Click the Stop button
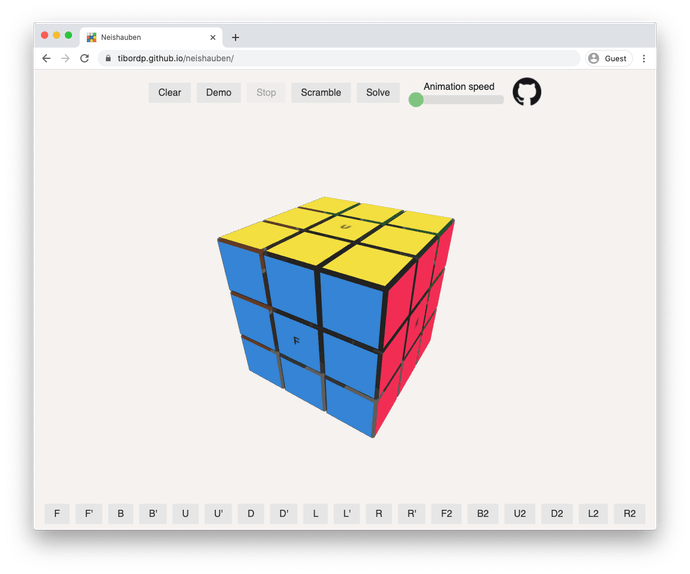Image resolution: width=690 pixels, height=574 pixels. [266, 92]
